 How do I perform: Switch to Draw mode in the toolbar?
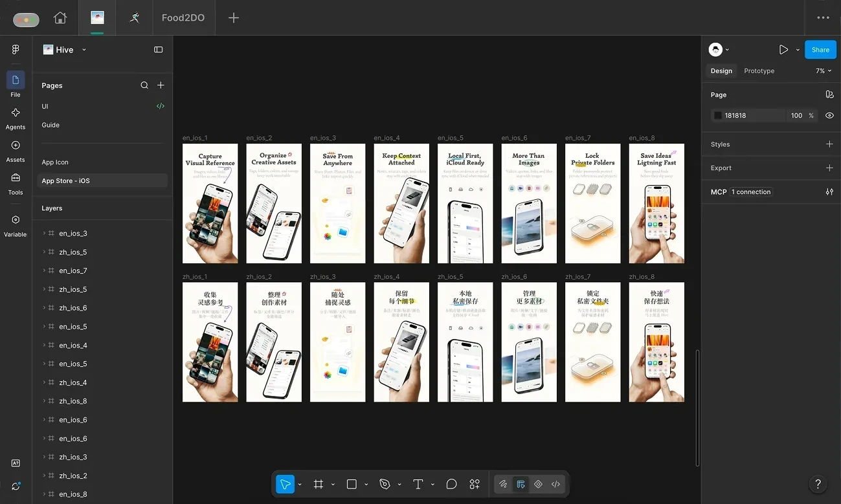503,484
